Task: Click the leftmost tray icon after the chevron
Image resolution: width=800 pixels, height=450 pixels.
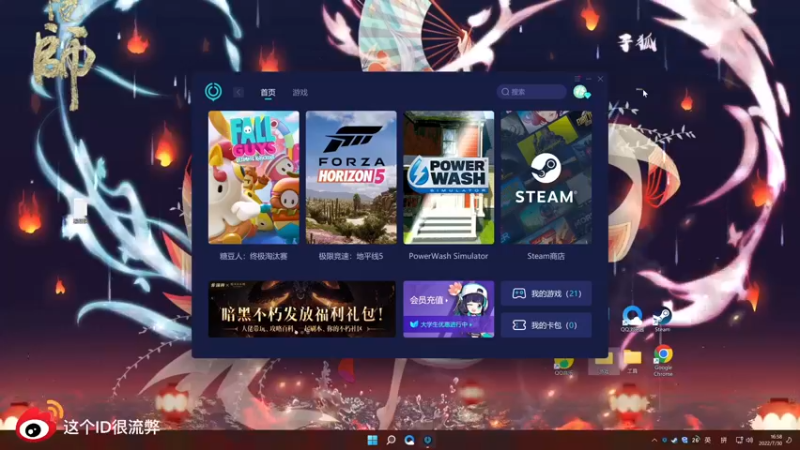Action: coord(664,440)
